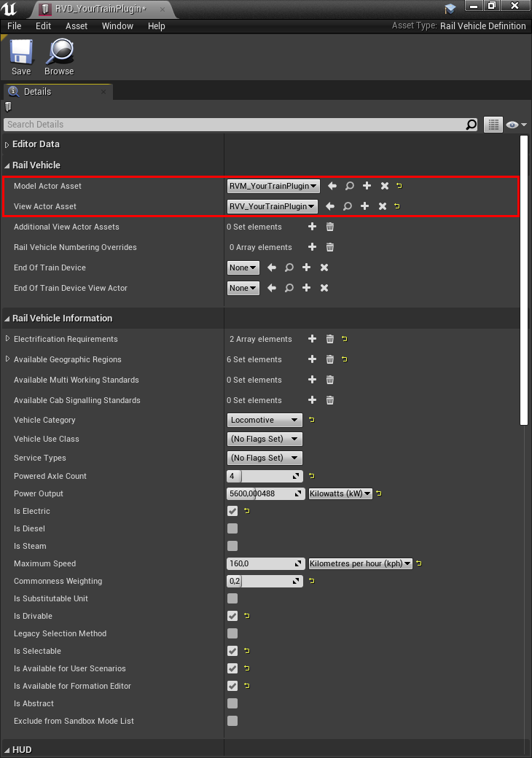Click the Powered Axle Count slider field
Image resolution: width=532 pixels, height=758 pixels.
pos(265,476)
